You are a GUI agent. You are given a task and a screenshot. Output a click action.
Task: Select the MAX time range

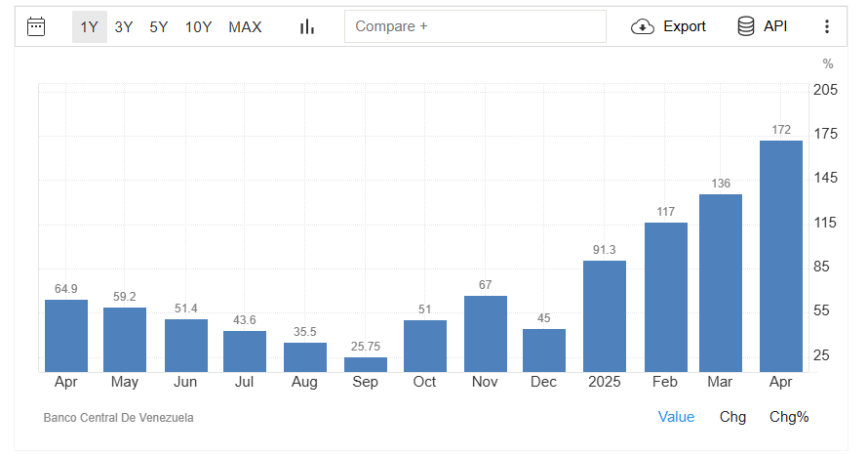coord(245,26)
